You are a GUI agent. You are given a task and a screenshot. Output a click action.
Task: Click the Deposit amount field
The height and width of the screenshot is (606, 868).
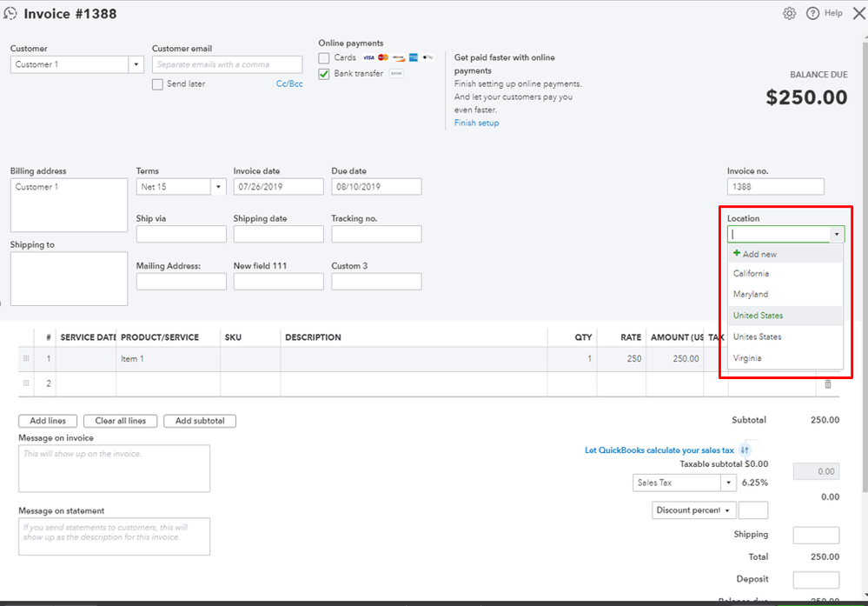coord(816,580)
